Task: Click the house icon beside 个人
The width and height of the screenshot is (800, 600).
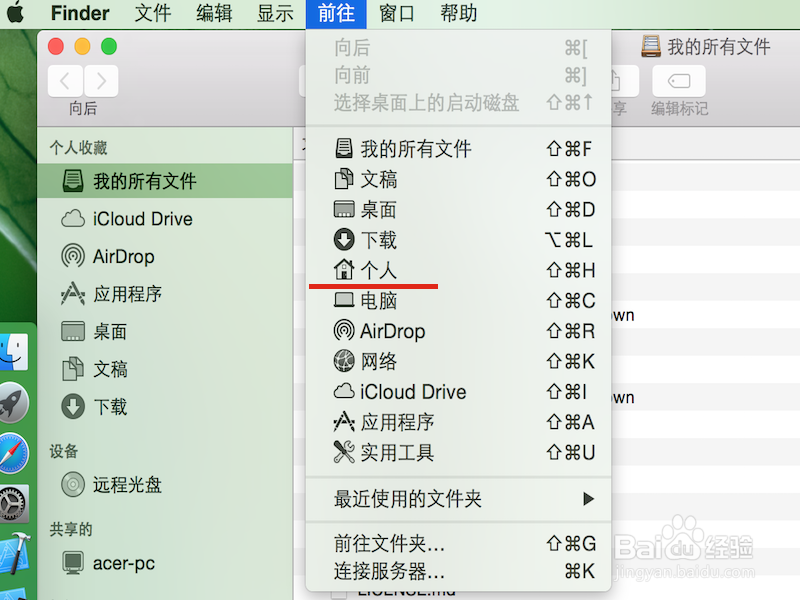Action: pyautogui.click(x=344, y=269)
